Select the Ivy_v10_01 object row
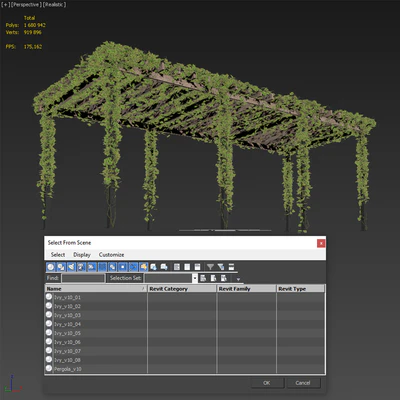Viewport: 400px width, 400px height. coord(185,297)
